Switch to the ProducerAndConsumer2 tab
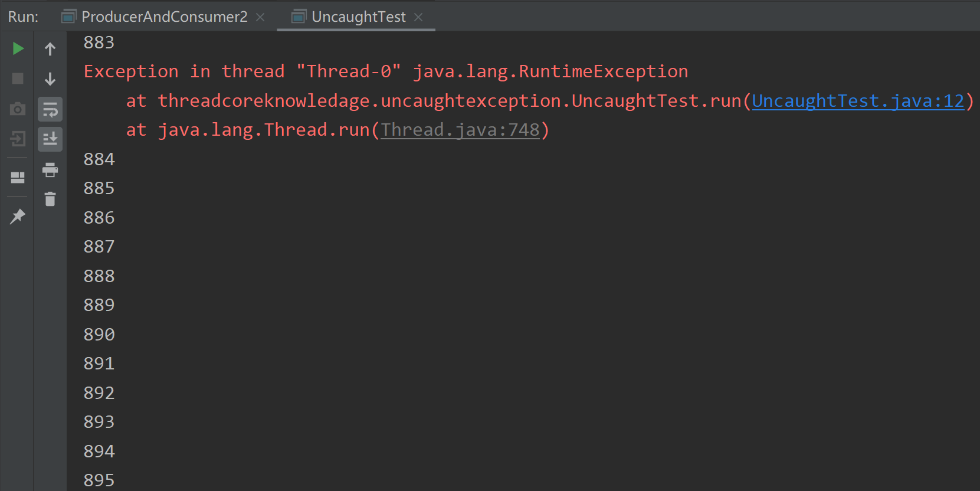This screenshot has height=491, width=980. [x=164, y=17]
